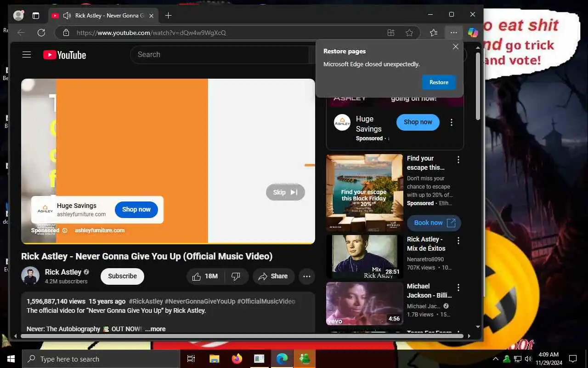Go back using the back arrow
The width and height of the screenshot is (588, 368).
[21, 33]
